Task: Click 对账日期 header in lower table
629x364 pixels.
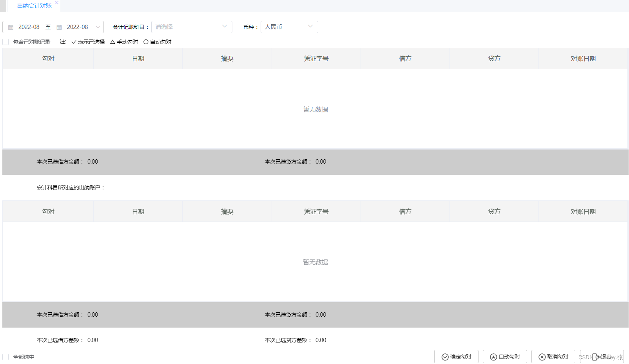Action: (583, 211)
